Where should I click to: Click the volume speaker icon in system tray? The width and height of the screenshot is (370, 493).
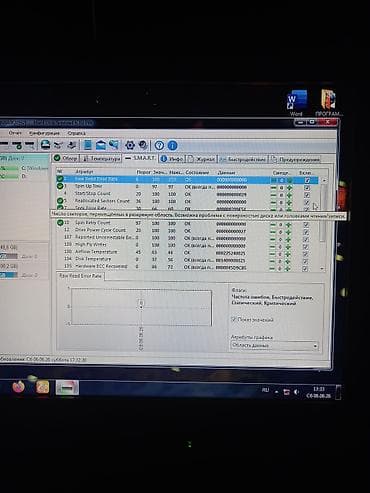pos(296,392)
